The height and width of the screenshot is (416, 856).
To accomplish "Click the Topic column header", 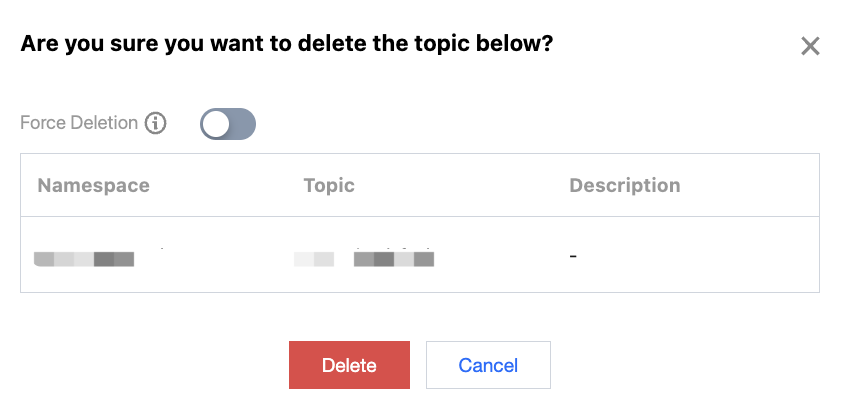I will tap(329, 185).
